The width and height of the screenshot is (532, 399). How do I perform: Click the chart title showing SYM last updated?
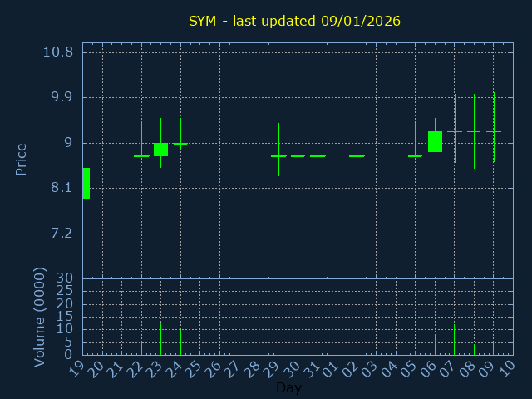coord(293,21)
